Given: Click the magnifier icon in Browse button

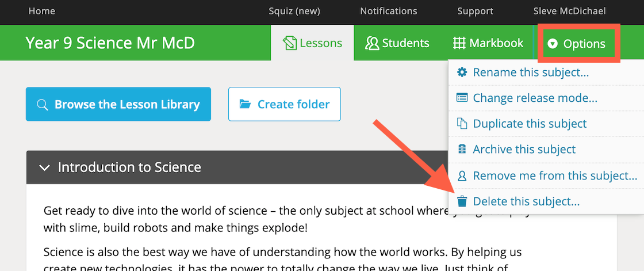Looking at the screenshot, I should pyautogui.click(x=43, y=105).
